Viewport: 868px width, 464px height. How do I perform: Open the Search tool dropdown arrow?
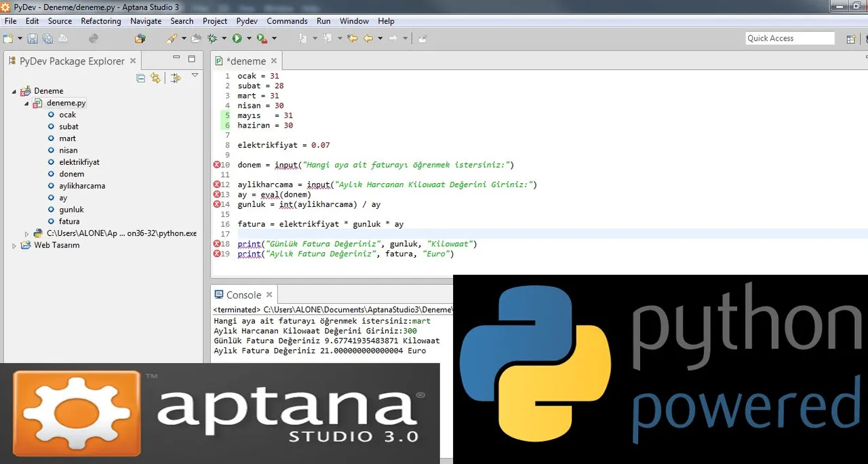[184, 39]
